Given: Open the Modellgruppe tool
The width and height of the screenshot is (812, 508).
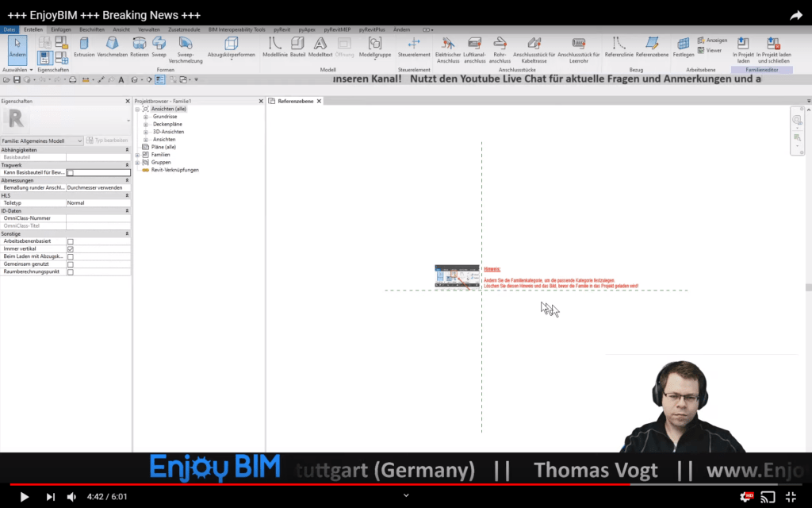Looking at the screenshot, I should pyautogui.click(x=375, y=47).
